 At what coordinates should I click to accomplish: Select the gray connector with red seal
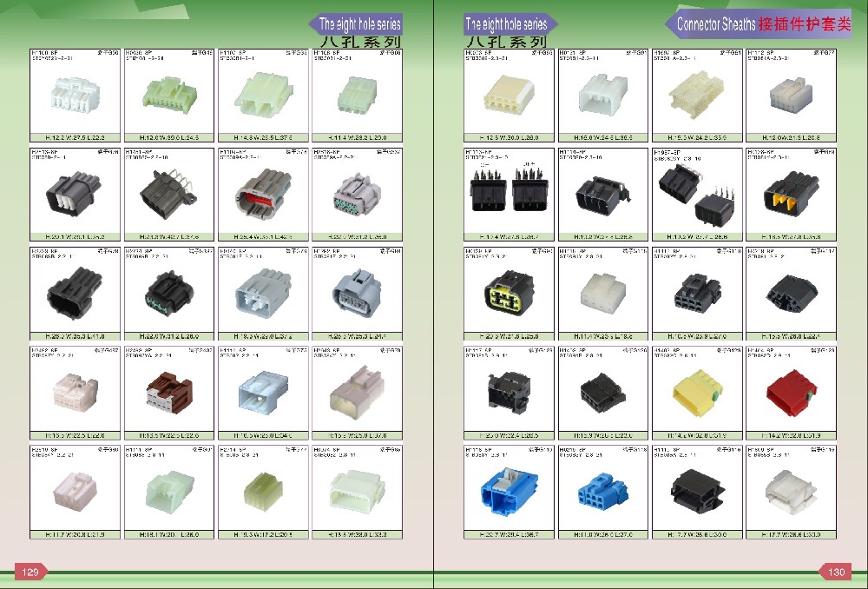[x=263, y=194]
